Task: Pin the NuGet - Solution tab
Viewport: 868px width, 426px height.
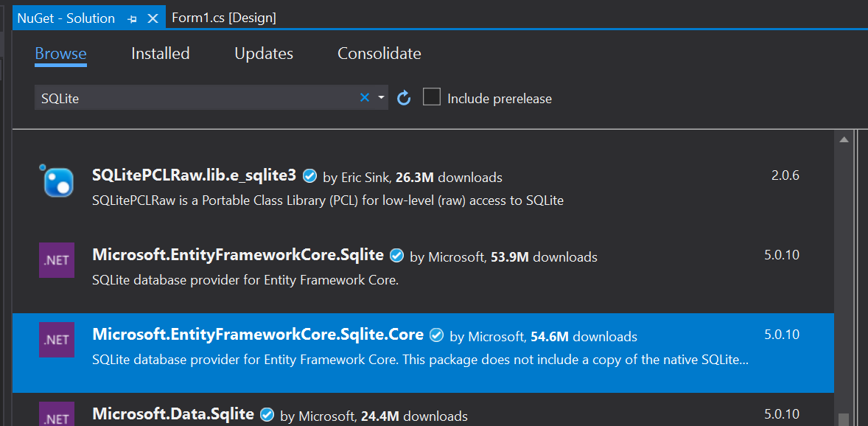Action: point(133,18)
